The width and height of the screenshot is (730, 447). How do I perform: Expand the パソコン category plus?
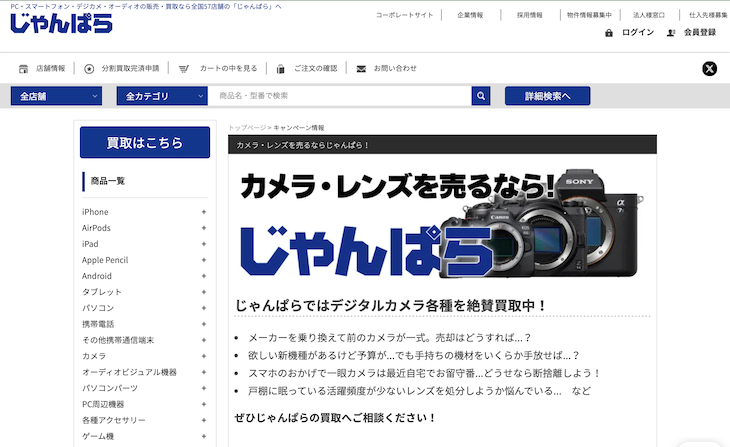204,308
